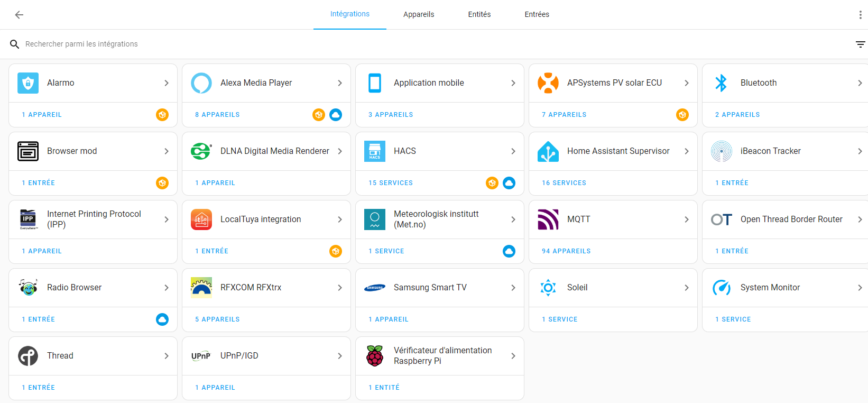Click the Bluetooth symbol icon
Viewport: 868px width, 403px height.
[721, 83]
